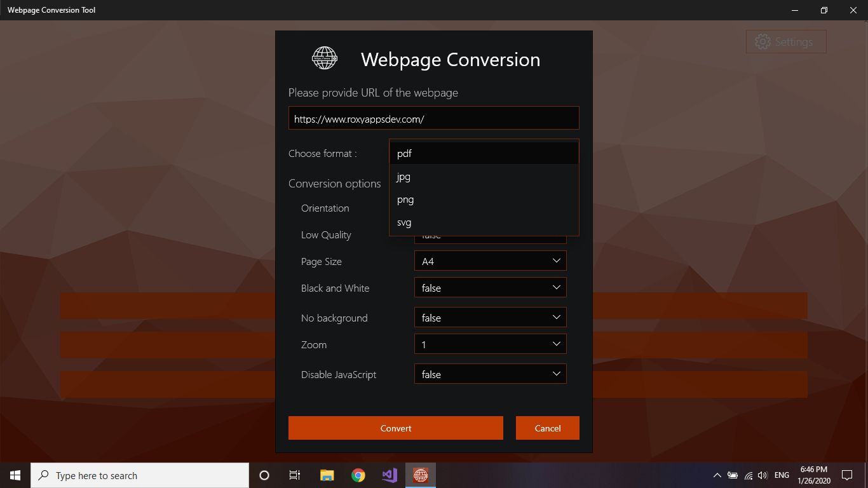Open the notification center icon in system tray

(847, 475)
